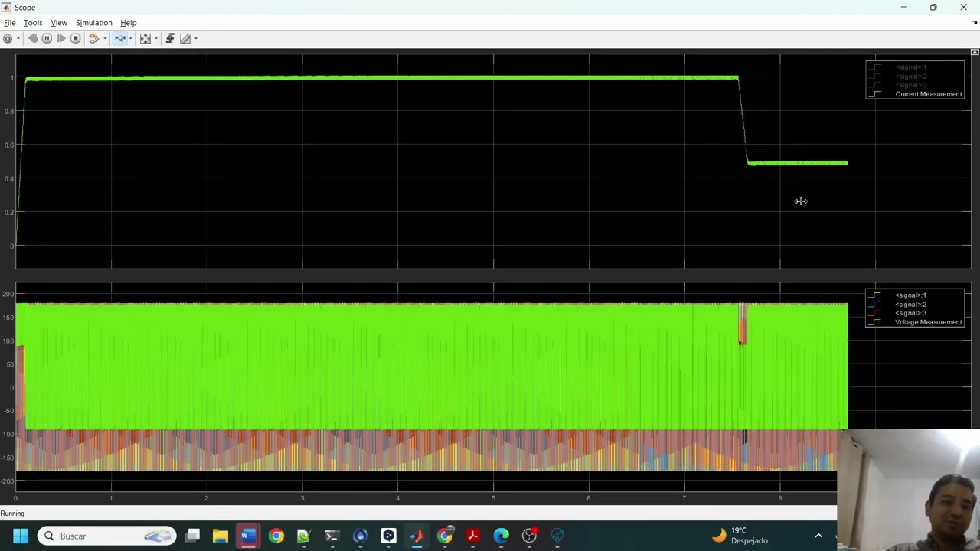
Task: Toggle <signal>:2 in the bottom legend
Action: 910,305
